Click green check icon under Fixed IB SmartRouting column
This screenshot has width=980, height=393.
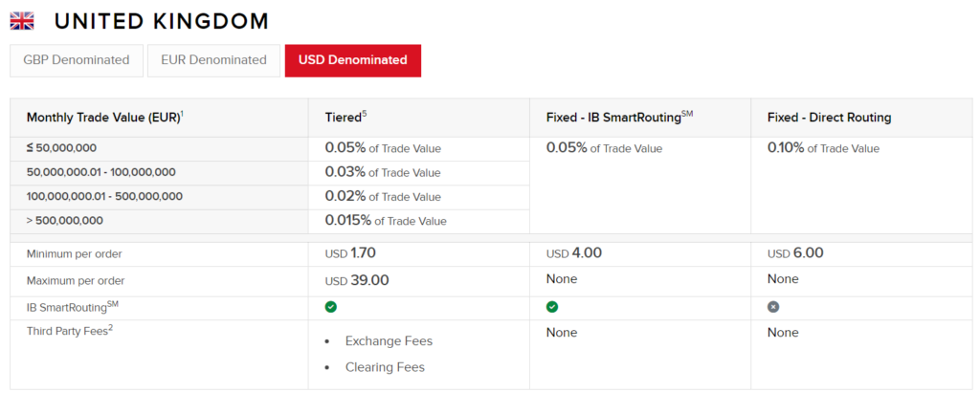[552, 307]
